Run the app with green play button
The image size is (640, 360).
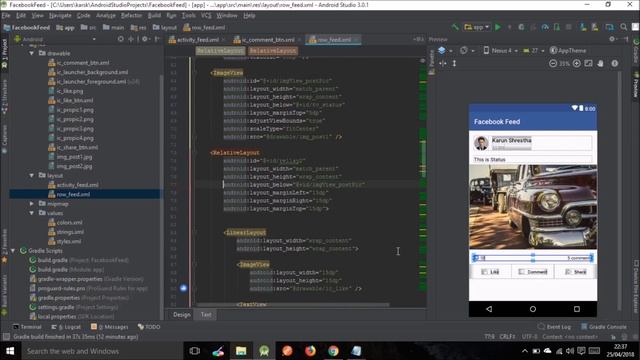[x=498, y=27]
